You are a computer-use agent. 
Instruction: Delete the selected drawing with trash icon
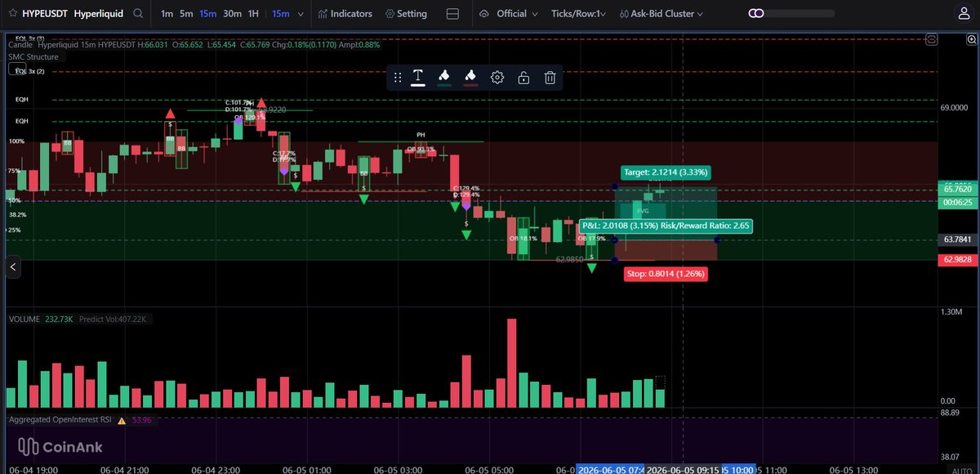click(x=550, y=78)
